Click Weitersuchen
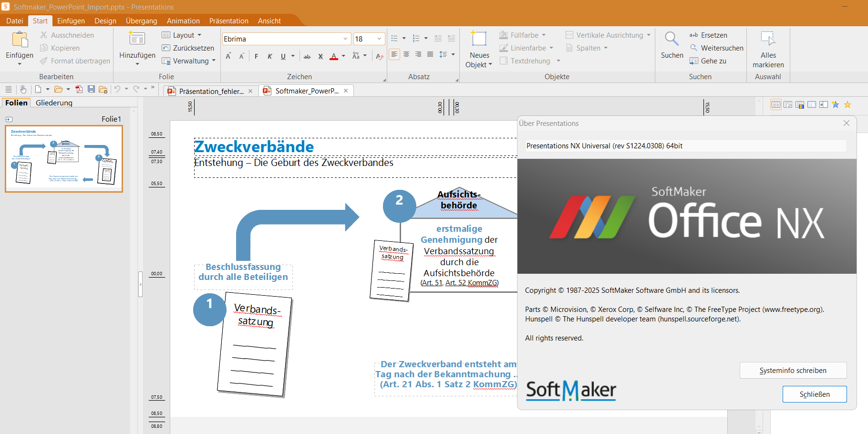The width and height of the screenshot is (868, 434). (x=717, y=48)
